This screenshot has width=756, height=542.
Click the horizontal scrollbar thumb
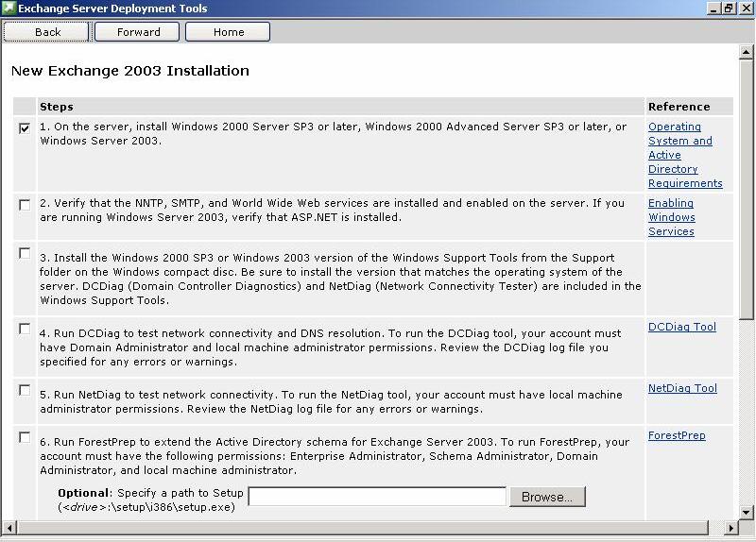[362, 528]
